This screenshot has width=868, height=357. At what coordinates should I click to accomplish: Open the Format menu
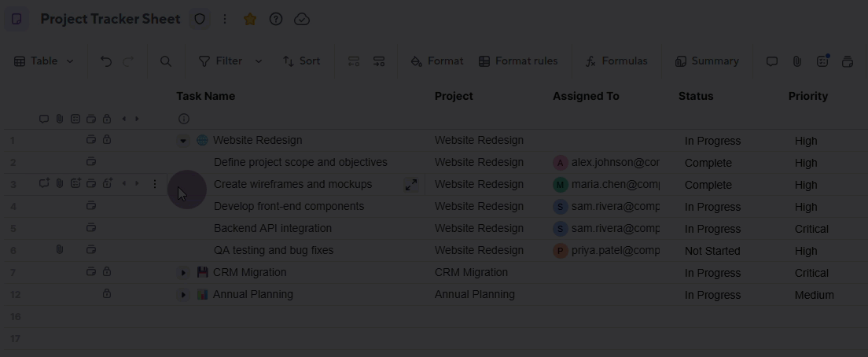pyautogui.click(x=437, y=61)
